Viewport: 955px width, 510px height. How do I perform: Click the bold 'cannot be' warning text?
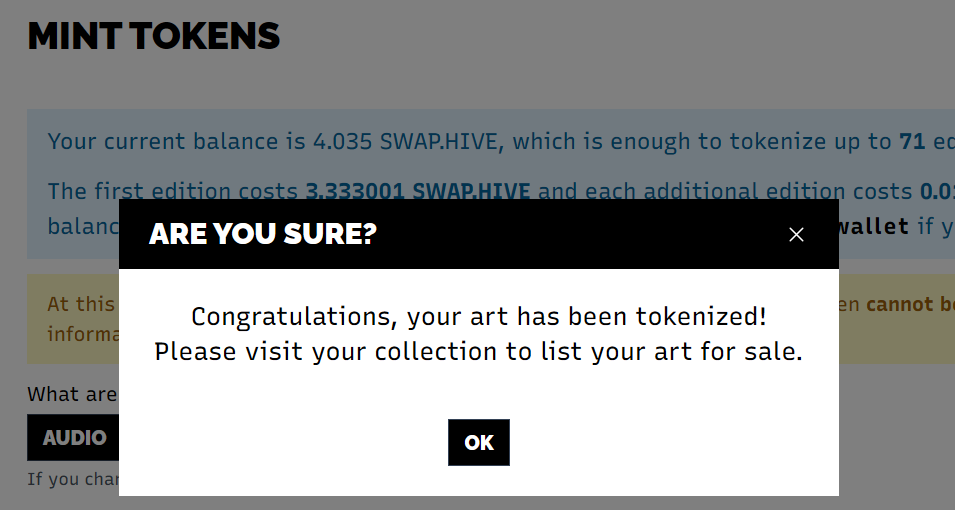point(910,304)
